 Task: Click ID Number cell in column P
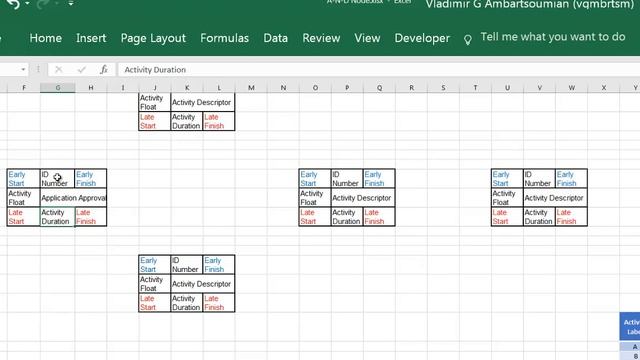click(x=347, y=179)
